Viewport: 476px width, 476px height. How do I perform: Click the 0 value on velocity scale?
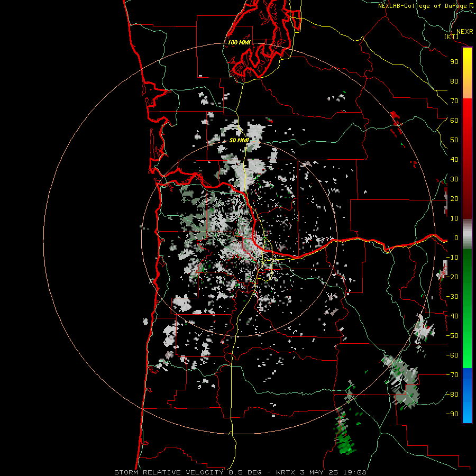point(456,238)
